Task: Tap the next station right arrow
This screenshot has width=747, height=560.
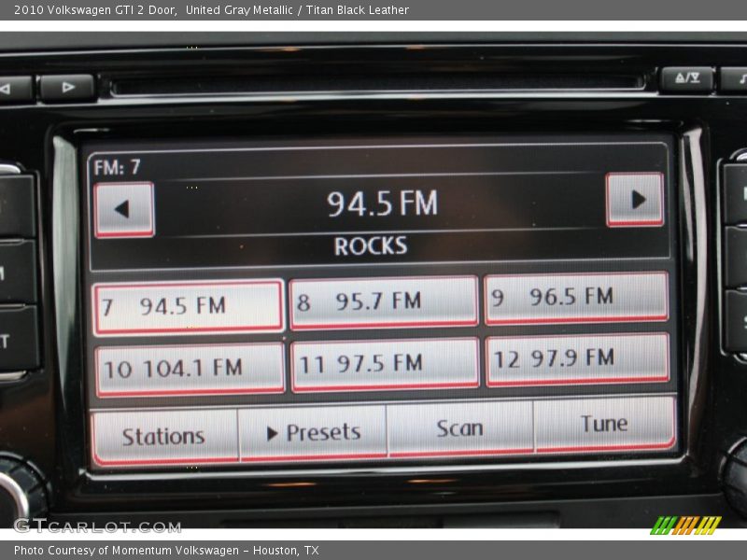Action: click(635, 200)
